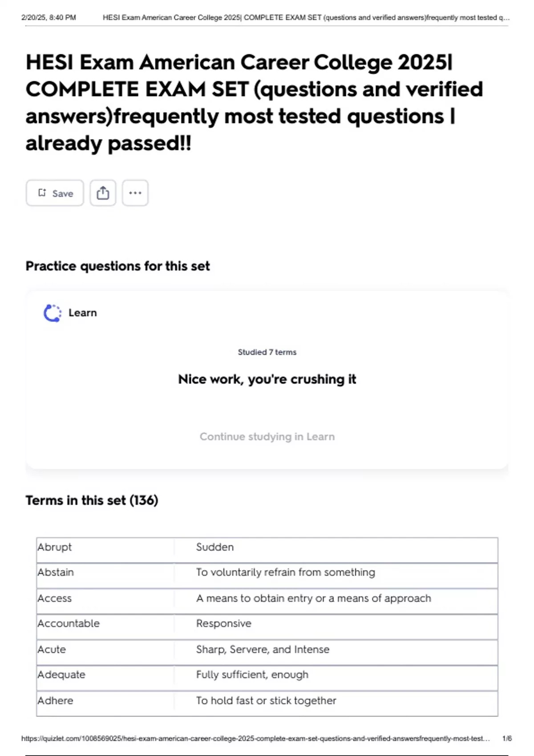This screenshot has width=534, height=756.
Task: Open the Learn mode label
Action: point(82,313)
